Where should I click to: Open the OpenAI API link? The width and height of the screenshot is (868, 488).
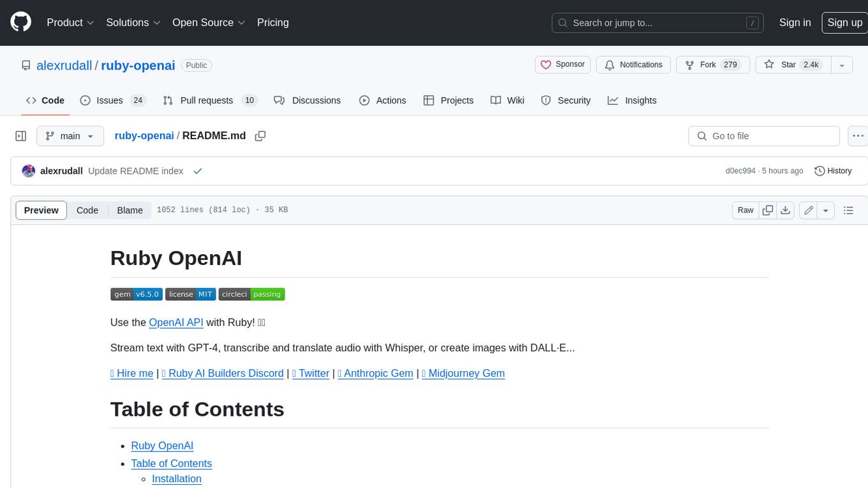pyautogui.click(x=176, y=323)
